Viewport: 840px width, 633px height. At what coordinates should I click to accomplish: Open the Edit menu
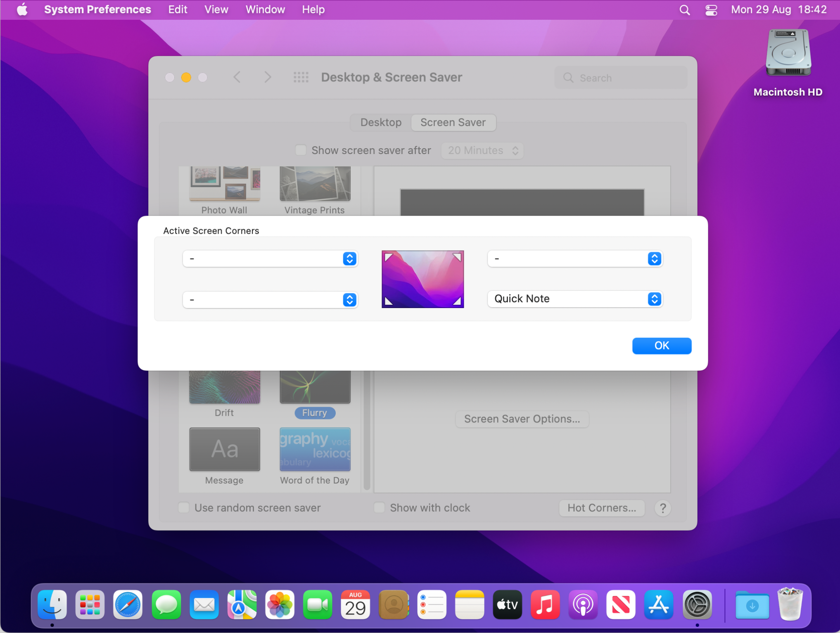pos(178,9)
